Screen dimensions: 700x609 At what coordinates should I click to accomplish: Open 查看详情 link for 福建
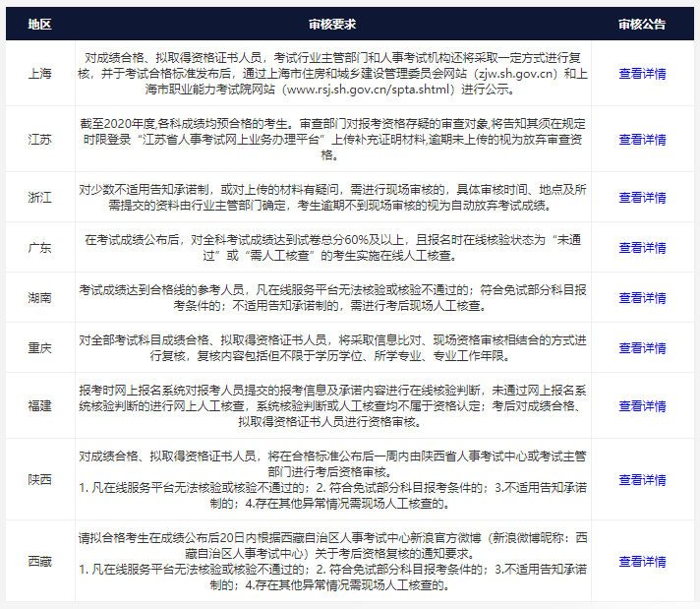pos(642,405)
